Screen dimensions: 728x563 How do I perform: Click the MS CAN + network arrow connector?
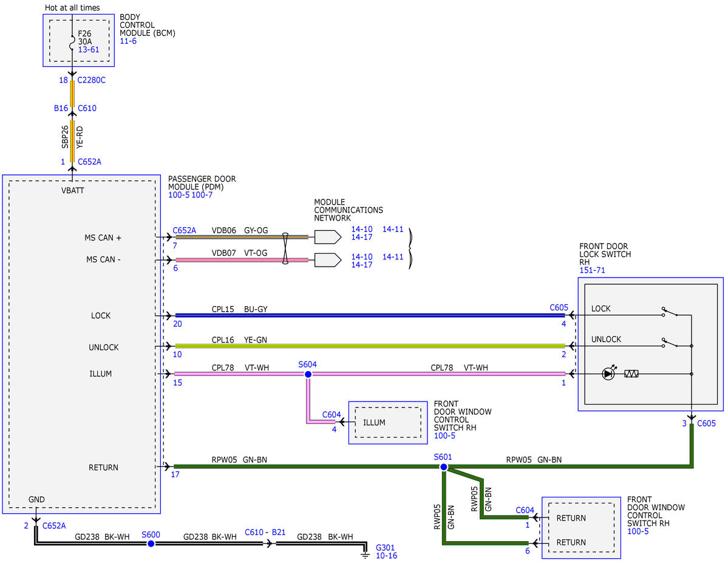(x=328, y=237)
